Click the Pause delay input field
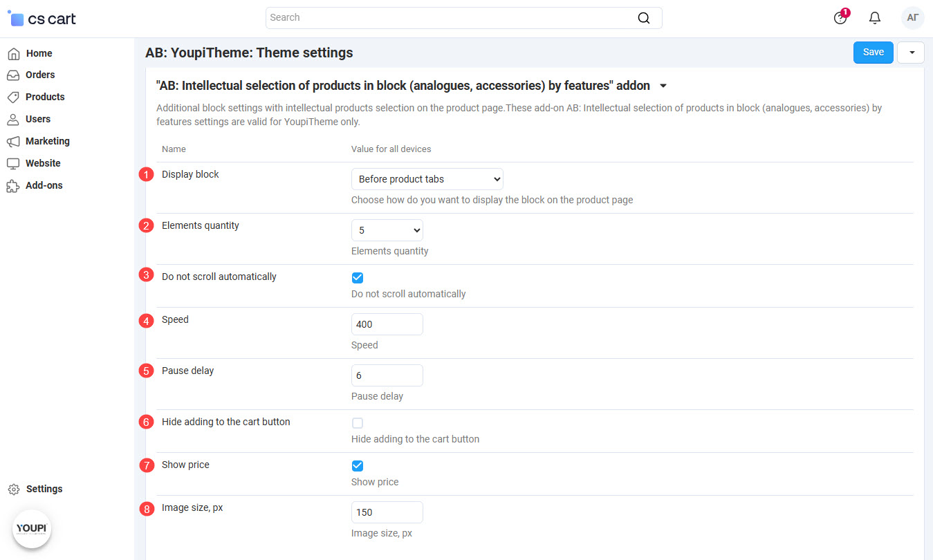This screenshot has width=933, height=560. tap(387, 375)
